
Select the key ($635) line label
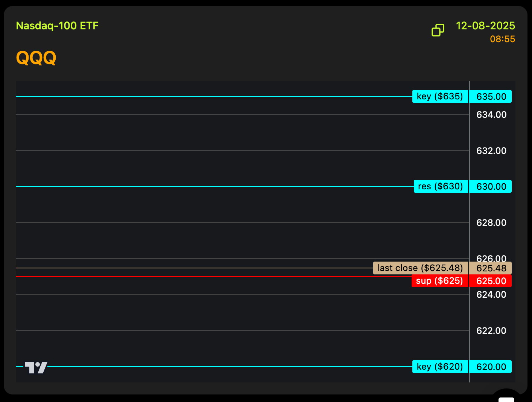coord(440,96)
